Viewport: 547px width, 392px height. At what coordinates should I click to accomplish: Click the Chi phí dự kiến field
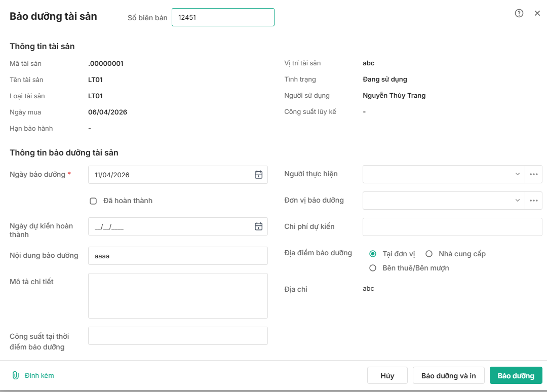pyautogui.click(x=452, y=227)
